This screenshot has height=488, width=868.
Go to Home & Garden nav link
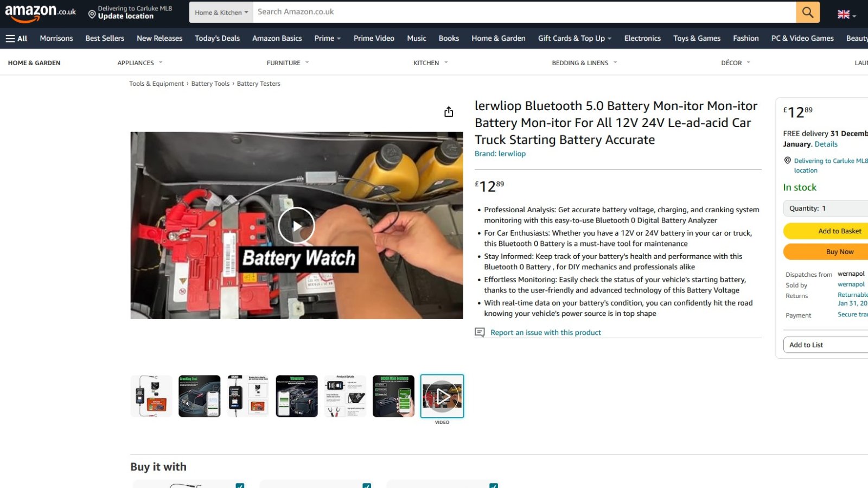tap(498, 39)
